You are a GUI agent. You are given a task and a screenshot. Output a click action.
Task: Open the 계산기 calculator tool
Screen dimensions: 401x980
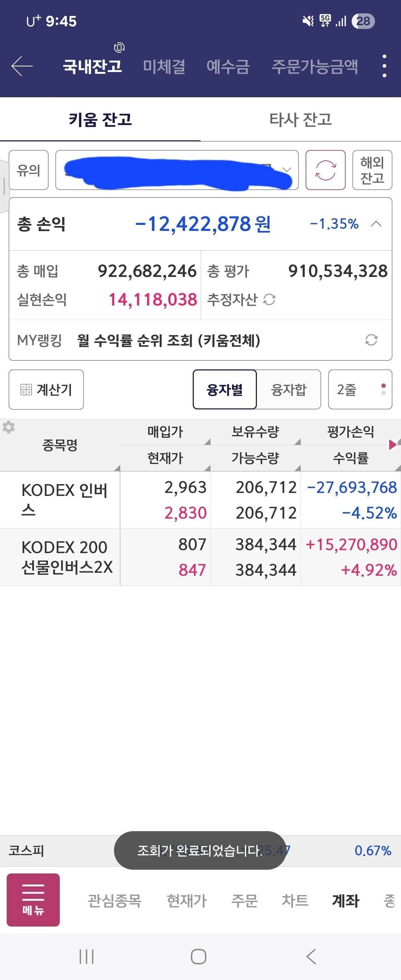pyautogui.click(x=46, y=390)
